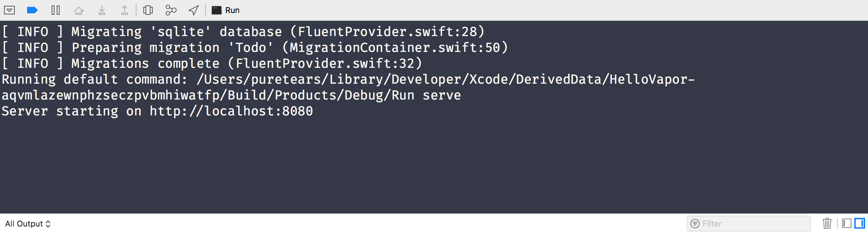Open the All Output dropdown
This screenshot has height=233, width=868.
[28, 224]
